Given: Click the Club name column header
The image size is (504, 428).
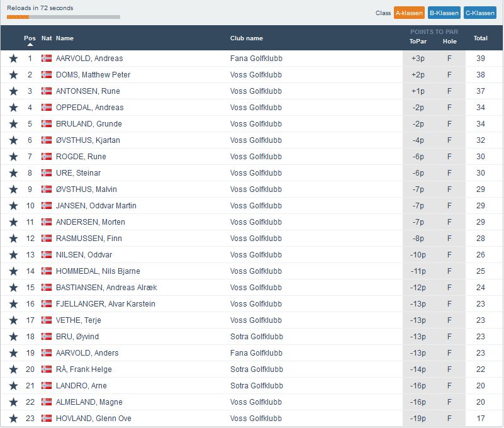Looking at the screenshot, I should click(246, 38).
